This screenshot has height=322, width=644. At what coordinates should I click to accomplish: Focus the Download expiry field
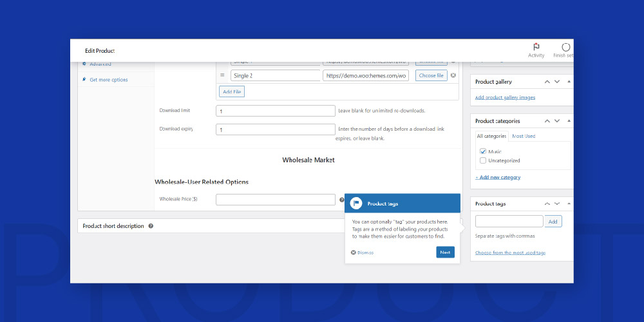pyautogui.click(x=276, y=129)
